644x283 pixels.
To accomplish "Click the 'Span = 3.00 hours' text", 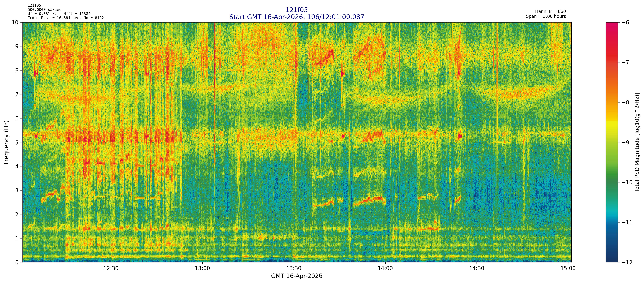I will coord(546,16).
